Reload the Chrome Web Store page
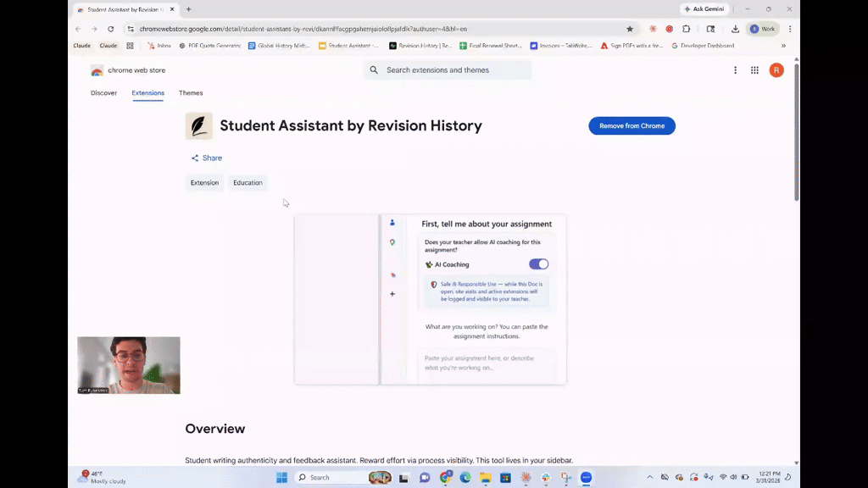 (x=111, y=29)
